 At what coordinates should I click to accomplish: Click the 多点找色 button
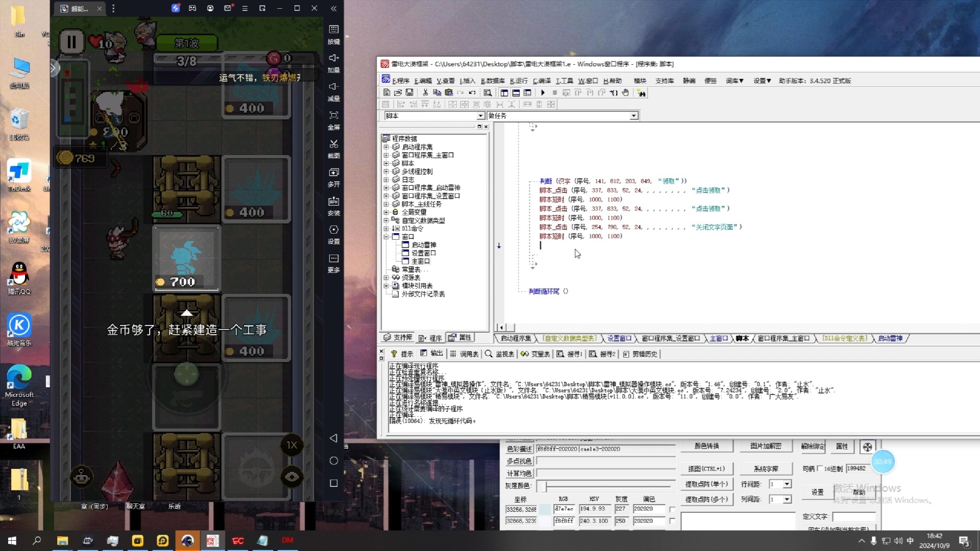[x=519, y=461]
